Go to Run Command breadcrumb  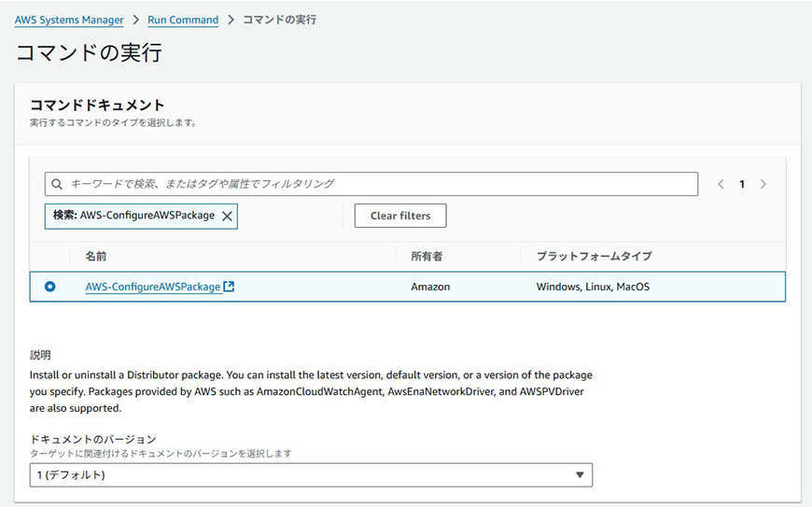(183, 20)
